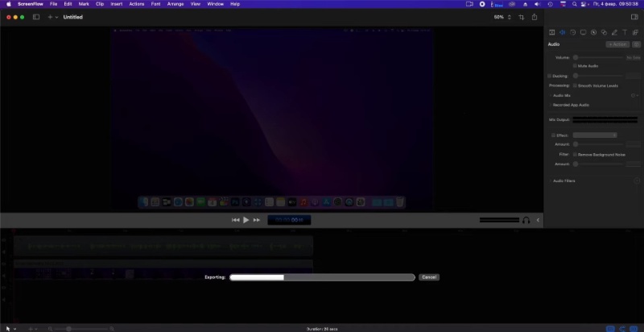Open the Mark menu

tap(84, 4)
